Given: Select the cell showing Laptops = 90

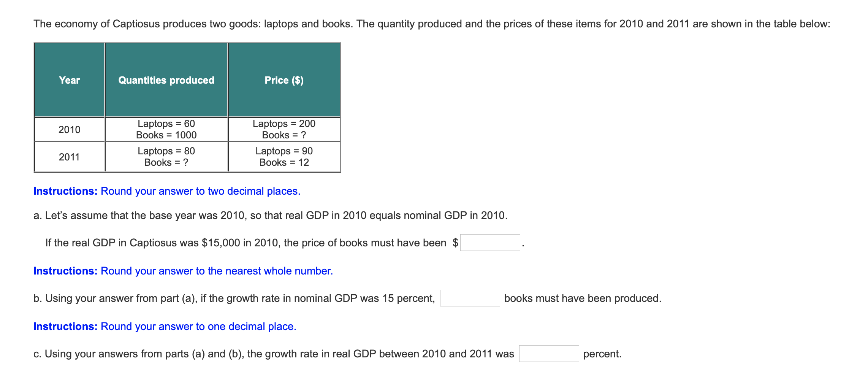Looking at the screenshot, I should point(284,151).
